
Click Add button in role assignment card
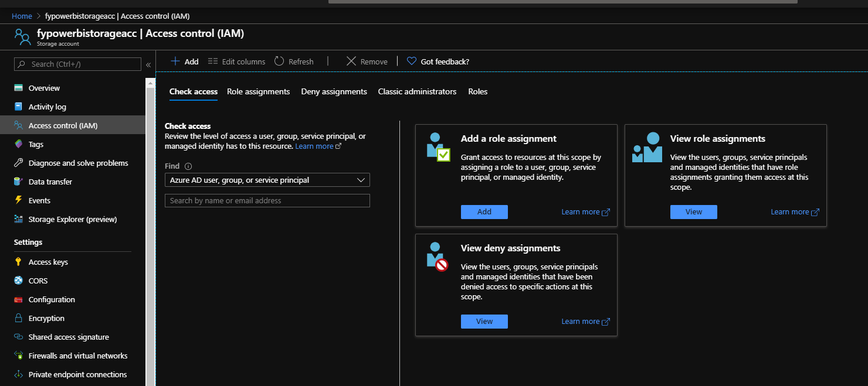[x=484, y=212]
